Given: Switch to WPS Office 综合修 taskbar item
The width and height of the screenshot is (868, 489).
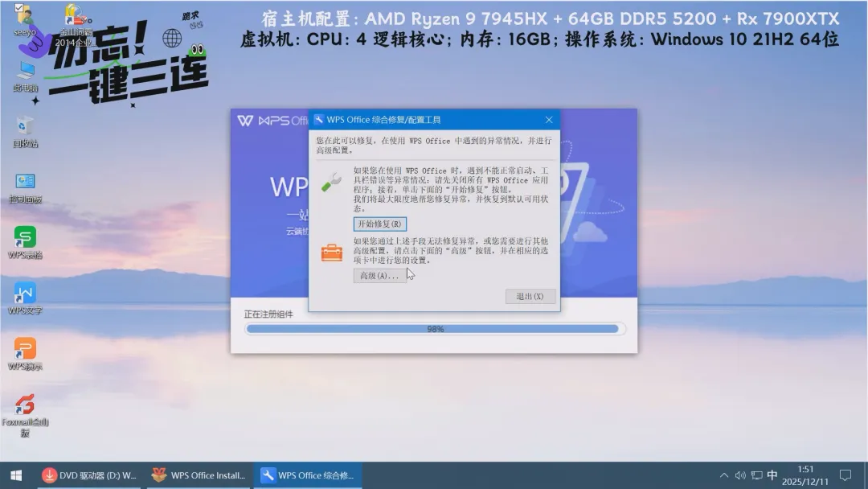Looking at the screenshot, I should point(308,475).
